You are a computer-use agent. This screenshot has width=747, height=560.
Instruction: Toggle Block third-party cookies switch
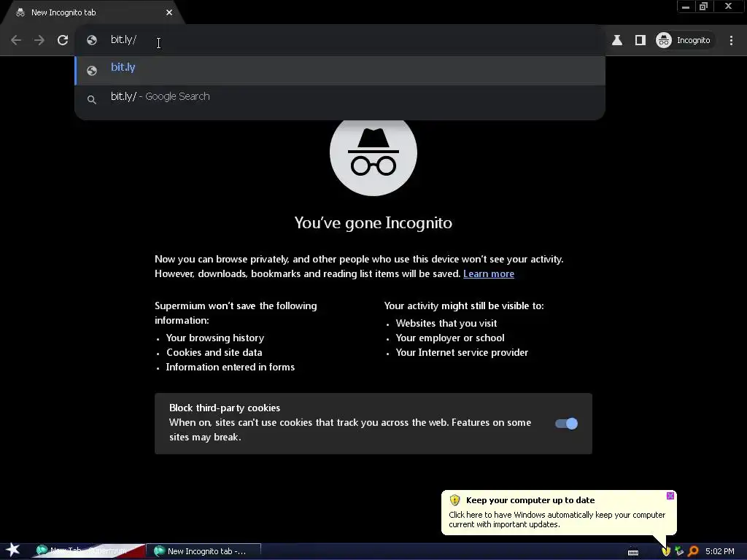(x=566, y=424)
